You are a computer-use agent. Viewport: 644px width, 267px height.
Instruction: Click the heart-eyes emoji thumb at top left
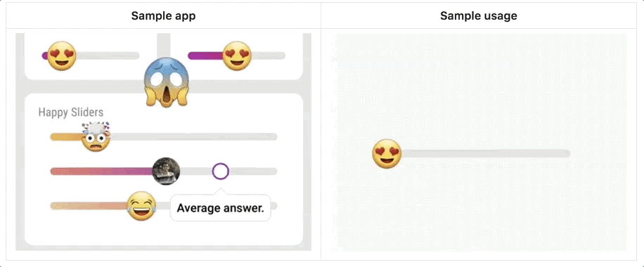tap(62, 56)
